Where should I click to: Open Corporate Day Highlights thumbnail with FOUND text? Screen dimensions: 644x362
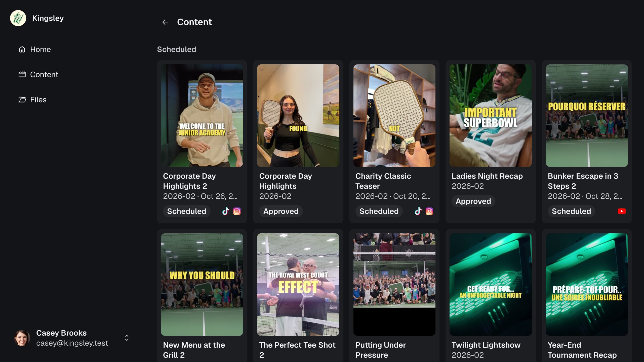(x=298, y=116)
